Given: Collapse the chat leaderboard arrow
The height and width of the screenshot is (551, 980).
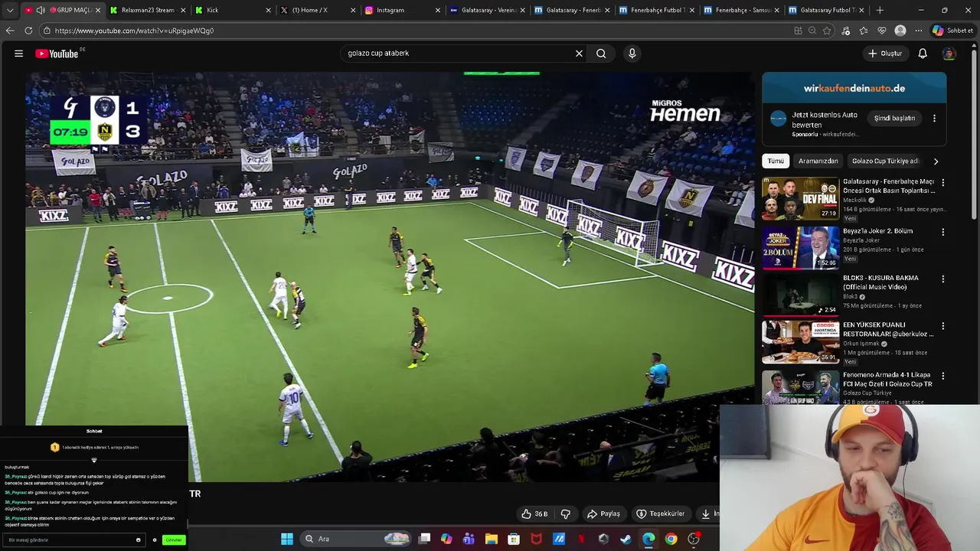Looking at the screenshot, I should (94, 460).
